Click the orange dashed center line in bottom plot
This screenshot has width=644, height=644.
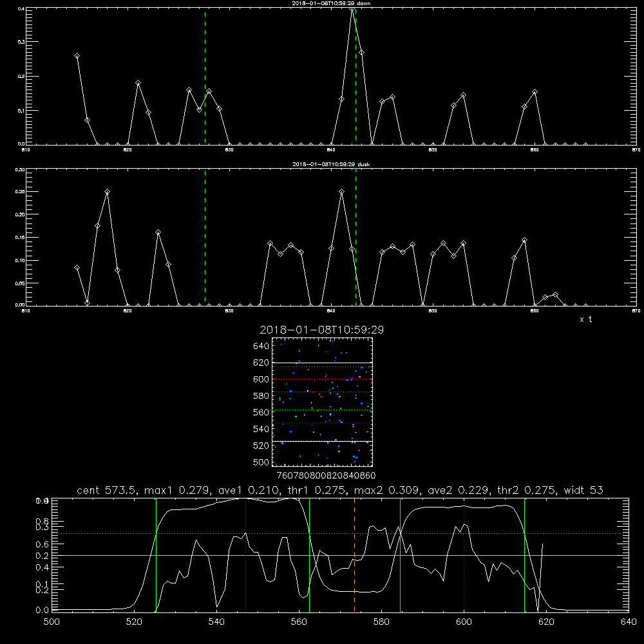(x=354, y=555)
